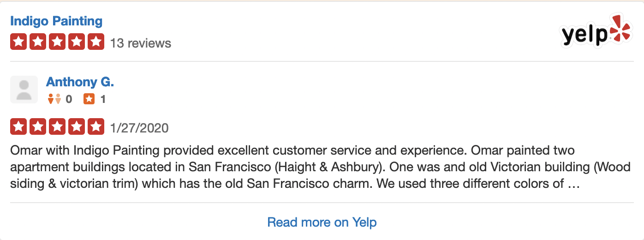
Task: Click the first star of the business rating
Action: 18,42
